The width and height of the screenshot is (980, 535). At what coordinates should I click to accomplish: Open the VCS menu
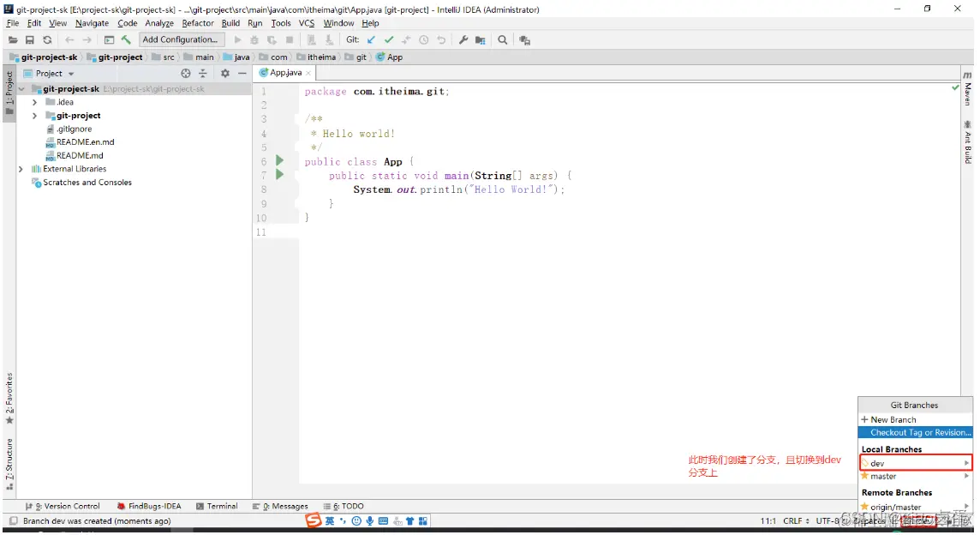point(307,23)
